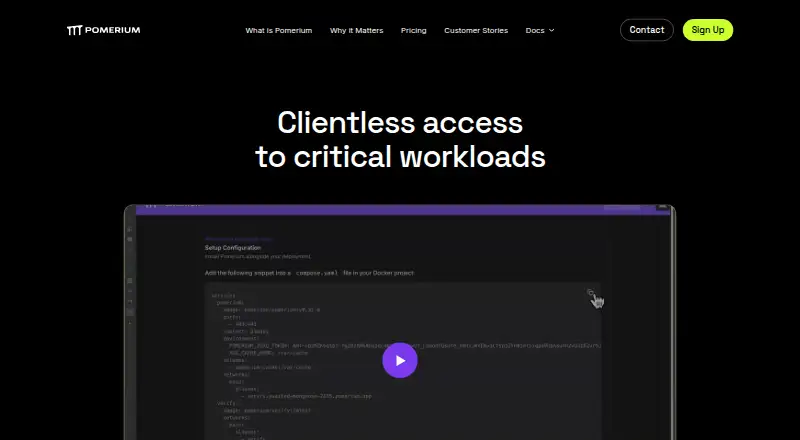Viewport: 800px width, 440px height.
Task: Play the demo video
Action: click(400, 360)
